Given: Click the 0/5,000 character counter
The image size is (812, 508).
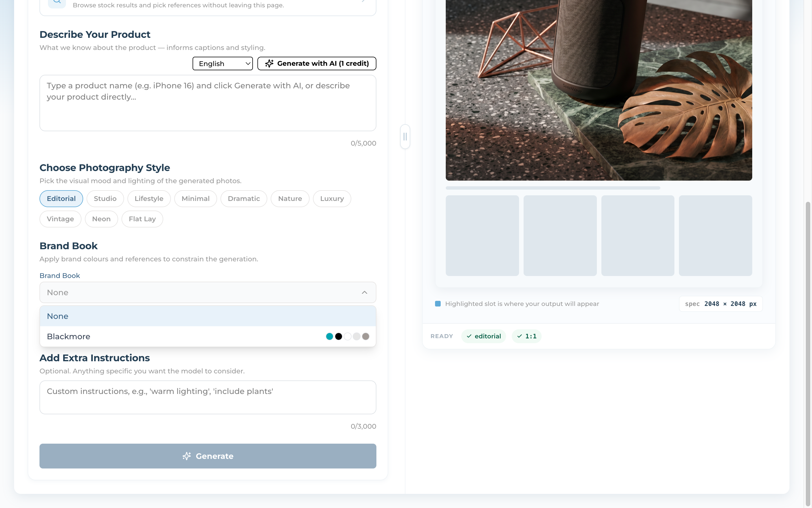Looking at the screenshot, I should pyautogui.click(x=363, y=143).
